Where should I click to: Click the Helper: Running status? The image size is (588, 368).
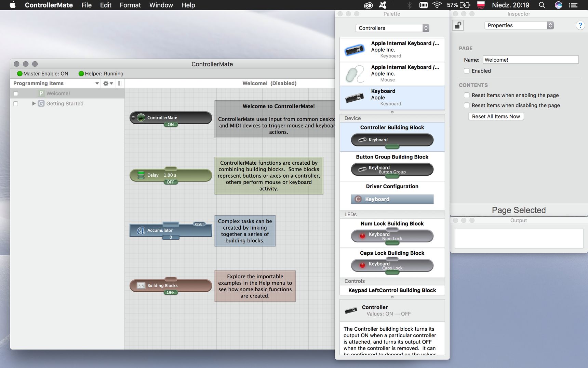pos(101,74)
